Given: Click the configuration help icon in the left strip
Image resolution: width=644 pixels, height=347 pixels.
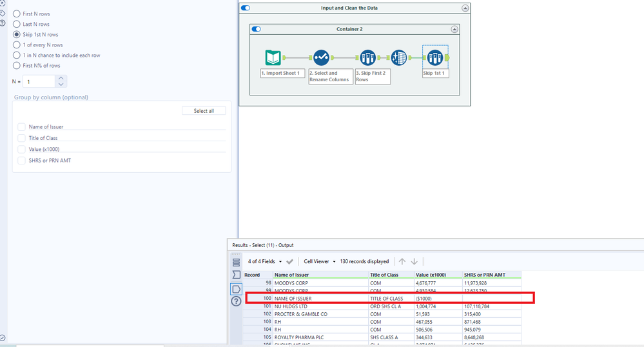Looking at the screenshot, I should pos(3,23).
